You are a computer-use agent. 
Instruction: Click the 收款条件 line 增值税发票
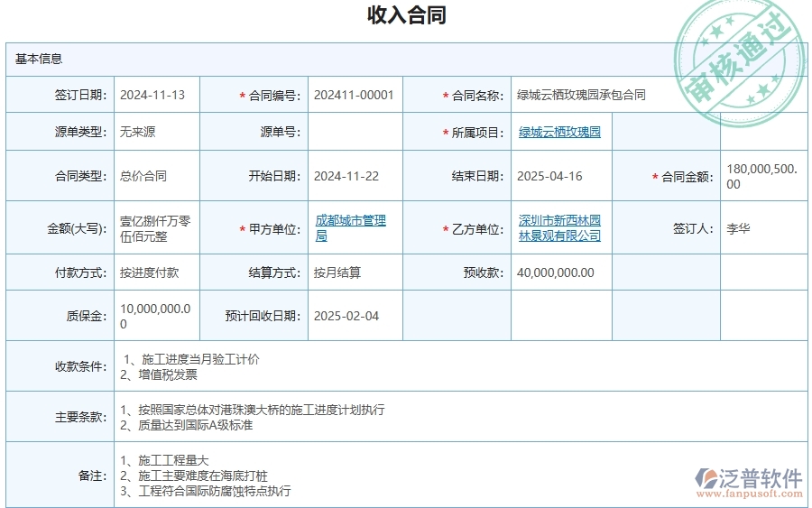pyautogui.click(x=168, y=374)
